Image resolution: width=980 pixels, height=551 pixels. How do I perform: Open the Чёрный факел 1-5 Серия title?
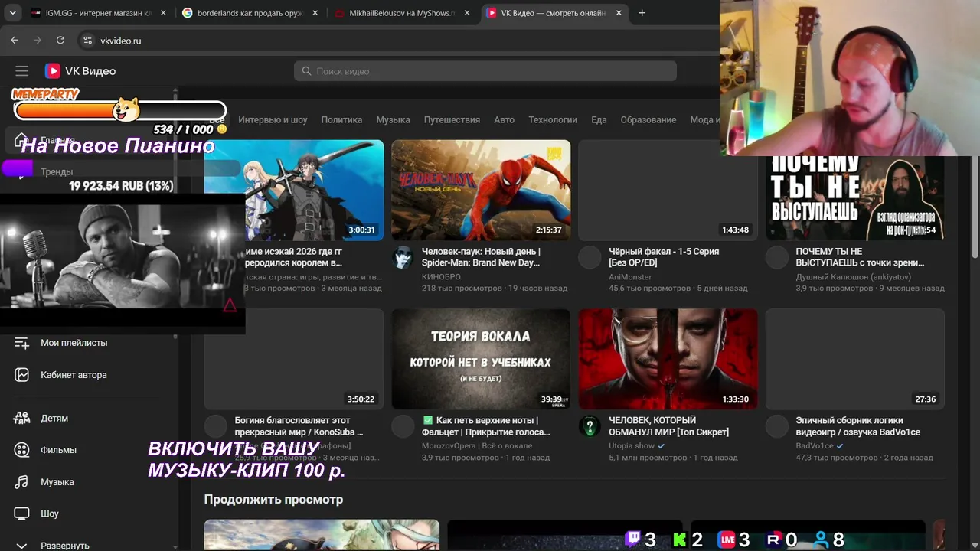click(x=664, y=257)
